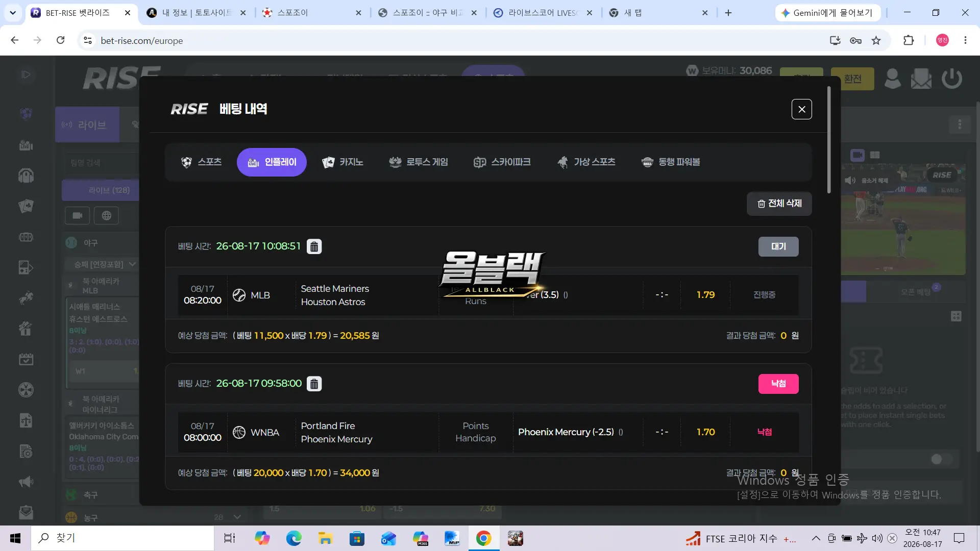This screenshot has height=551, width=980.
Task: Click the 라이브 (128) filter button
Action: [x=101, y=190]
